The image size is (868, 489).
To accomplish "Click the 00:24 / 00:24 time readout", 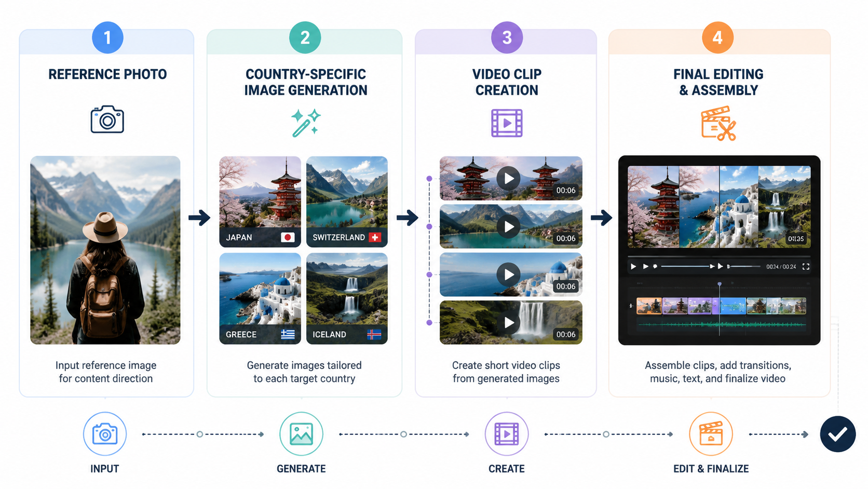I will (781, 267).
